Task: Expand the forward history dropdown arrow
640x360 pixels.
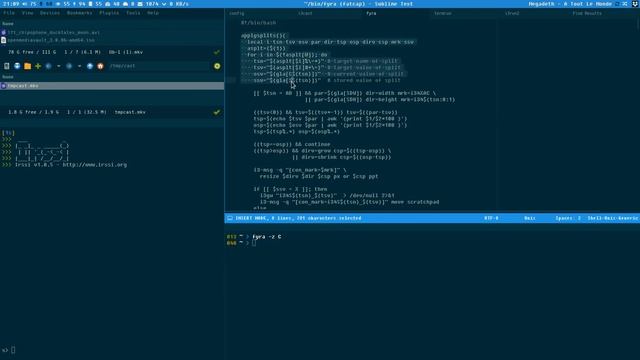Action: coord(79,66)
